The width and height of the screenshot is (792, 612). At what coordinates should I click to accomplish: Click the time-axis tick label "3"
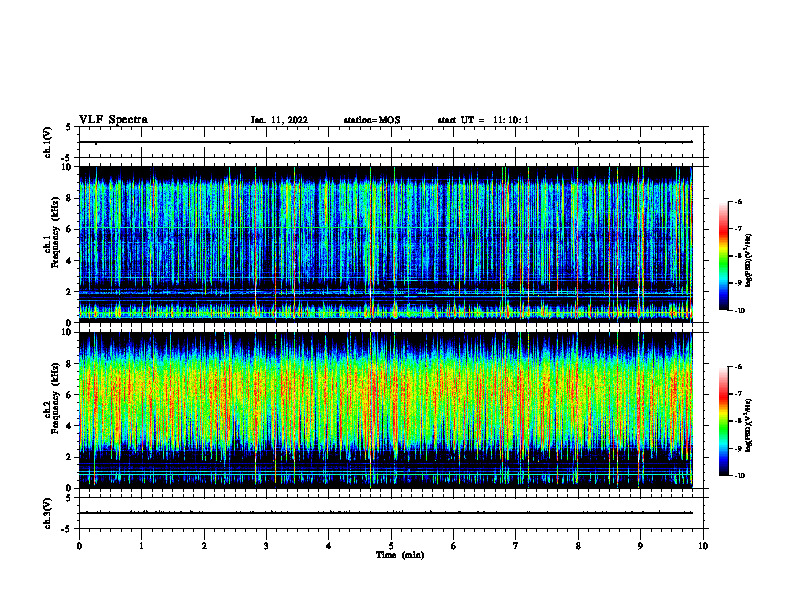[266, 546]
